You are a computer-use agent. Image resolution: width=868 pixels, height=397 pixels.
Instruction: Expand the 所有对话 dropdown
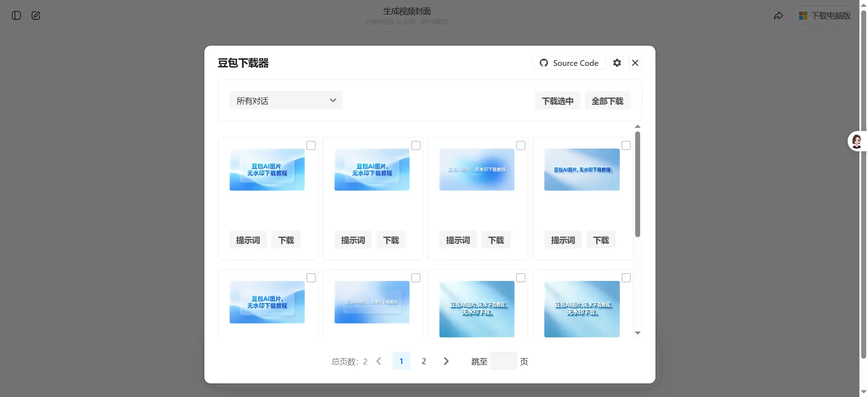[286, 100]
